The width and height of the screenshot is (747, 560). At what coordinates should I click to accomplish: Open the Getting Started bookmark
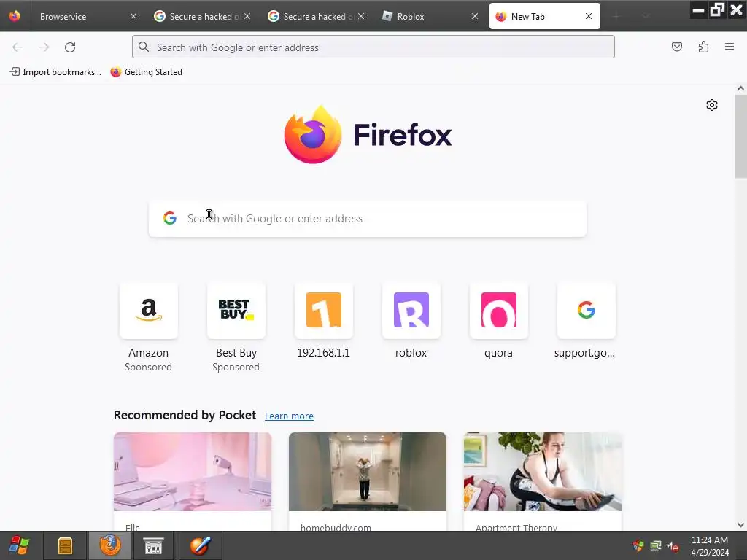[146, 72]
